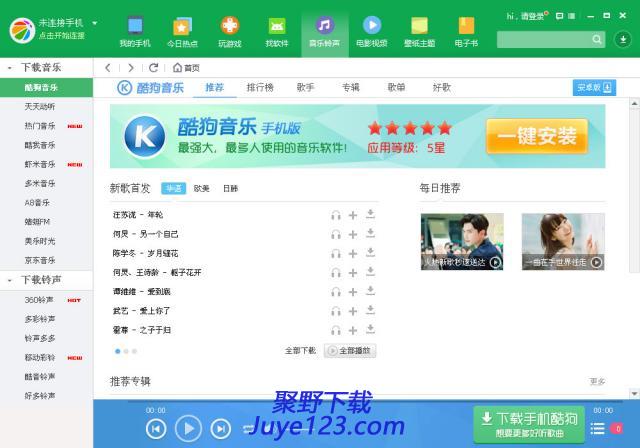
Task: Listen to 汪苏泷 - 年轮 headphone icon
Action: tap(336, 215)
